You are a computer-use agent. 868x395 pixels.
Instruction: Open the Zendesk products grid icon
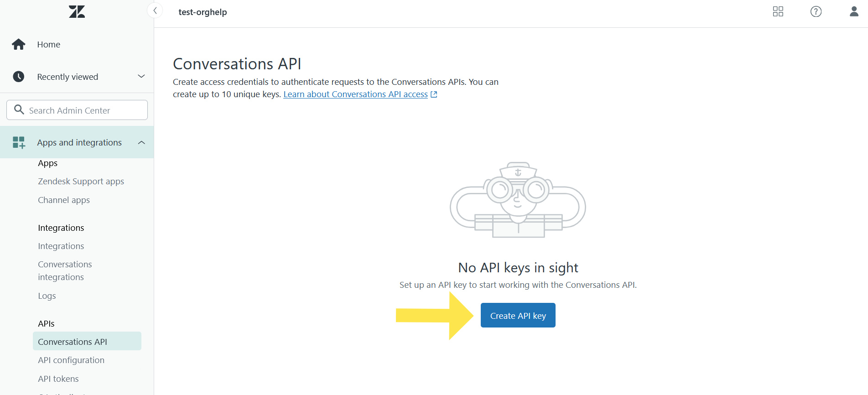[x=778, y=12]
